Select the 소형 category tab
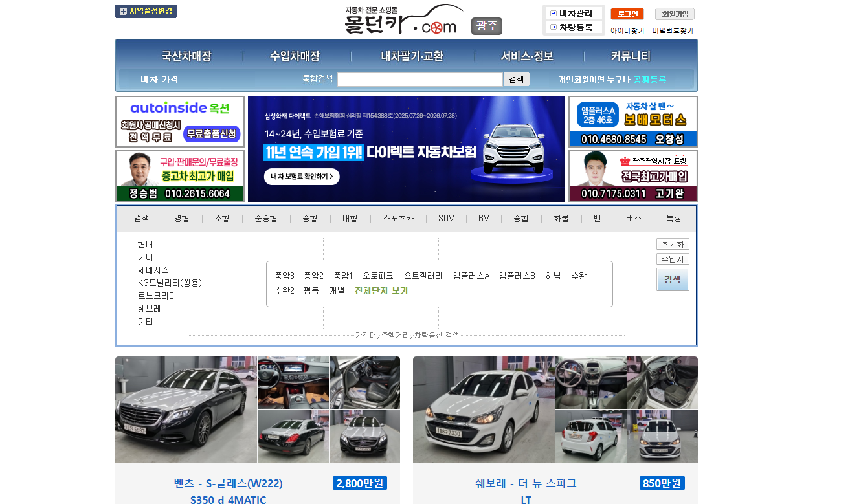 click(x=221, y=219)
